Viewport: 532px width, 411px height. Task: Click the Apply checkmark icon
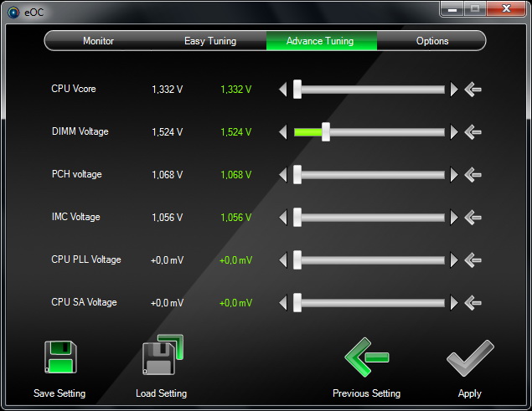[470, 358]
